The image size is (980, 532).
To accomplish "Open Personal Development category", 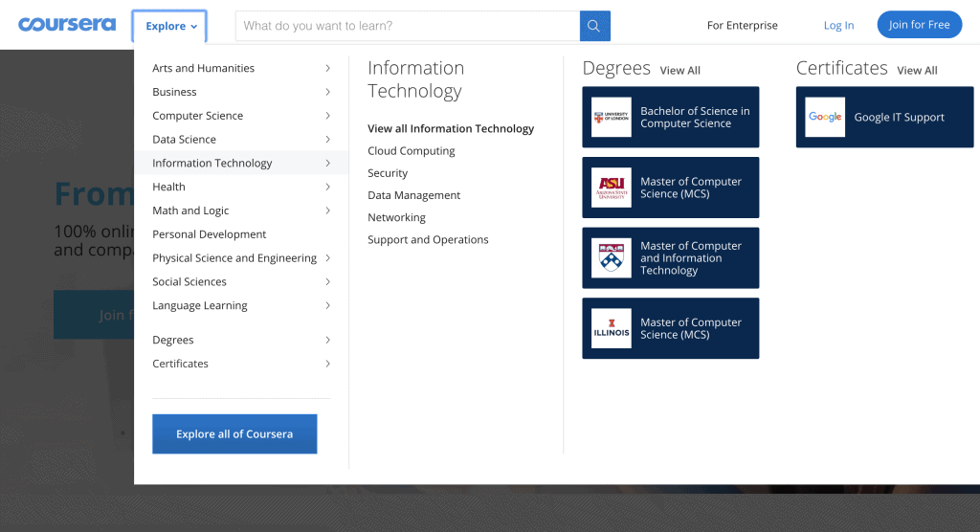I will pos(210,234).
